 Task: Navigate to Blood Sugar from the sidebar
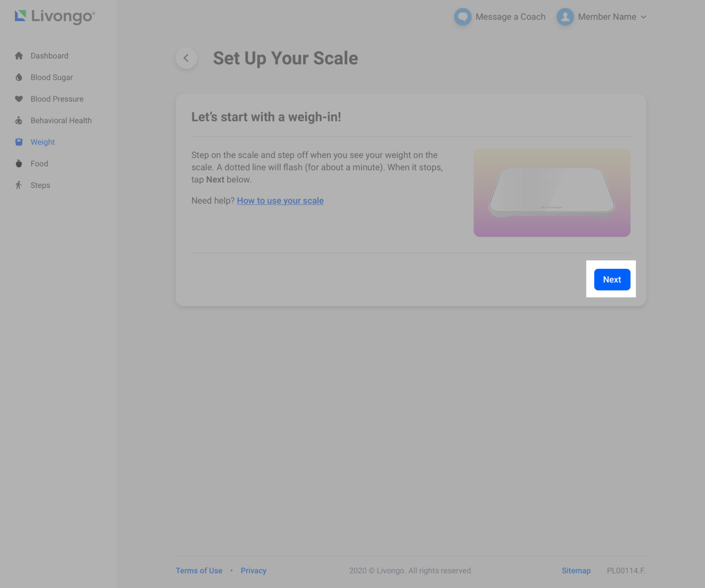click(x=52, y=77)
